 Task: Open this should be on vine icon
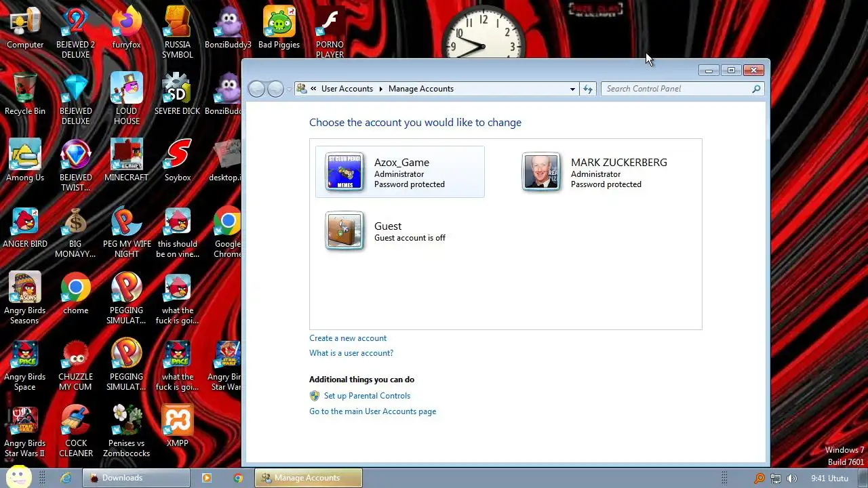point(178,232)
